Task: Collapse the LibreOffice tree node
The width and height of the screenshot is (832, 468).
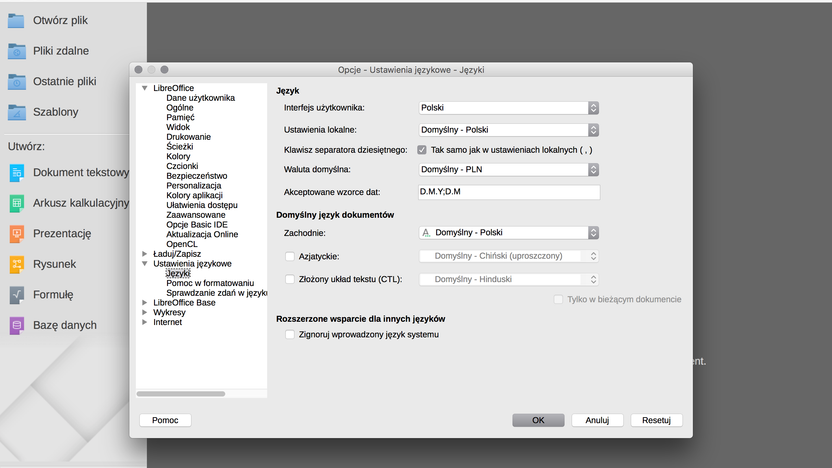Action: coord(144,88)
